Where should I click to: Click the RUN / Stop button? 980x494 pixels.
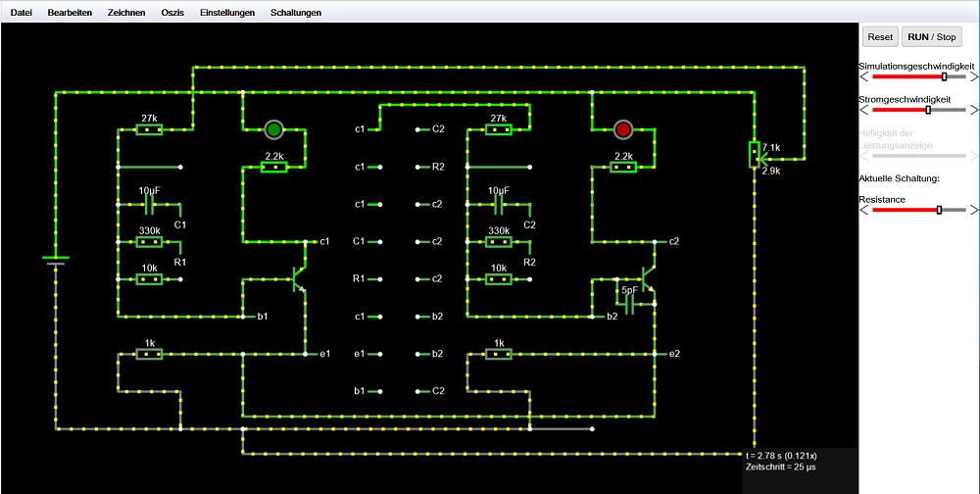[x=932, y=36]
